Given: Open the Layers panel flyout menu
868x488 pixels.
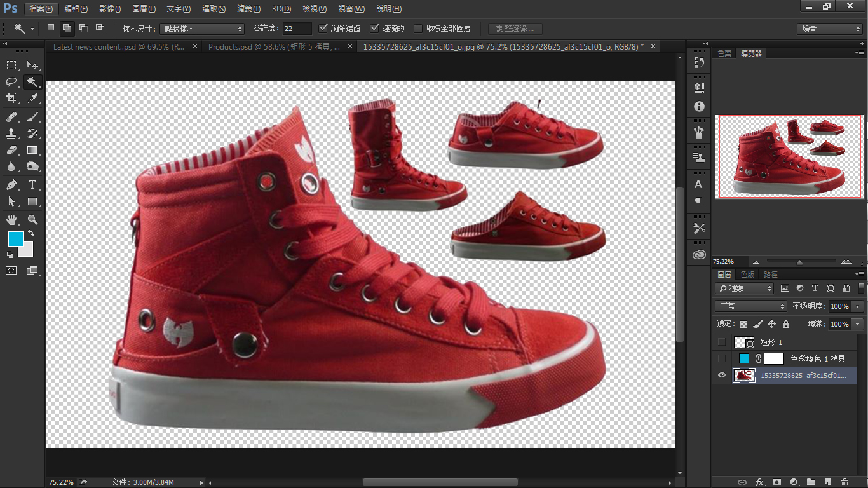Looking at the screenshot, I should [x=858, y=274].
